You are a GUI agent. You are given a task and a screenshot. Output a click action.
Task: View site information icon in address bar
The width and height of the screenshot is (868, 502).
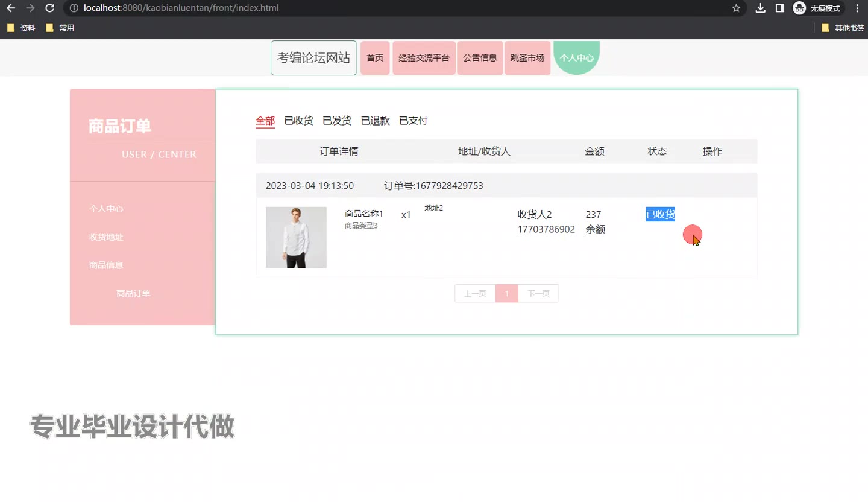pyautogui.click(x=74, y=8)
